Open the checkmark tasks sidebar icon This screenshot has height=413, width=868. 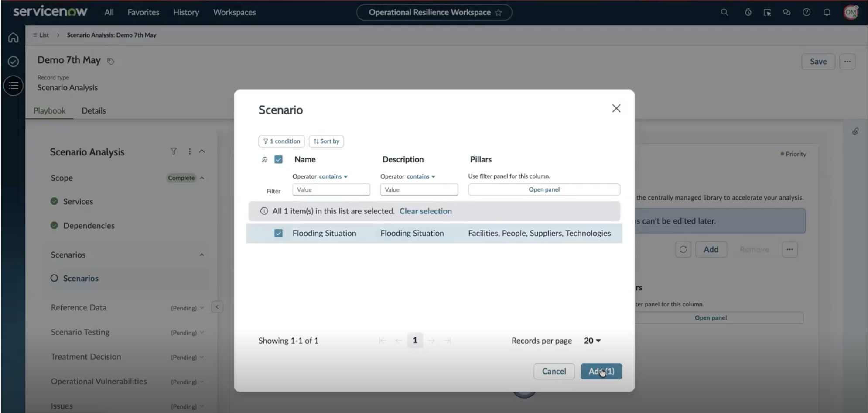tap(13, 62)
